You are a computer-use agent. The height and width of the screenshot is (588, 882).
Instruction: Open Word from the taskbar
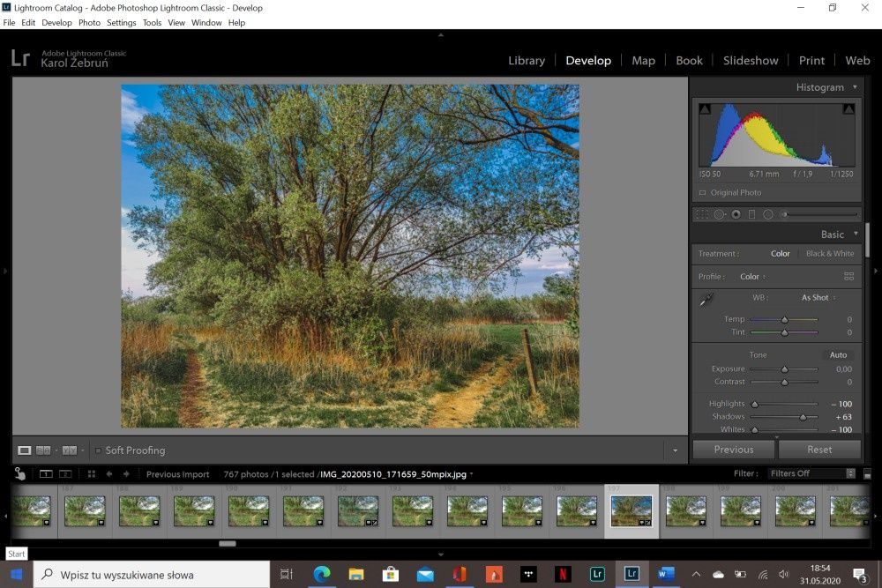click(665, 575)
